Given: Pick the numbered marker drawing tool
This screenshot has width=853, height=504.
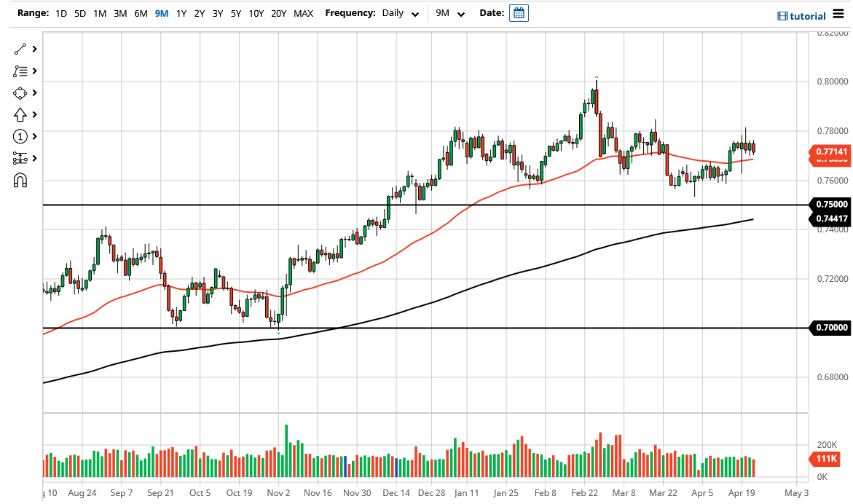Looking at the screenshot, I should point(20,136).
